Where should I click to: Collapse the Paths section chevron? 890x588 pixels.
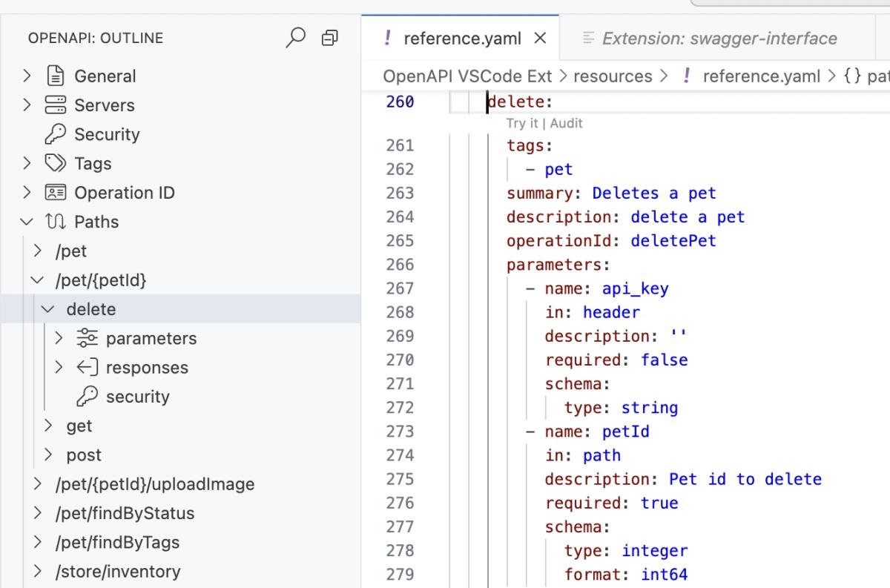[27, 222]
